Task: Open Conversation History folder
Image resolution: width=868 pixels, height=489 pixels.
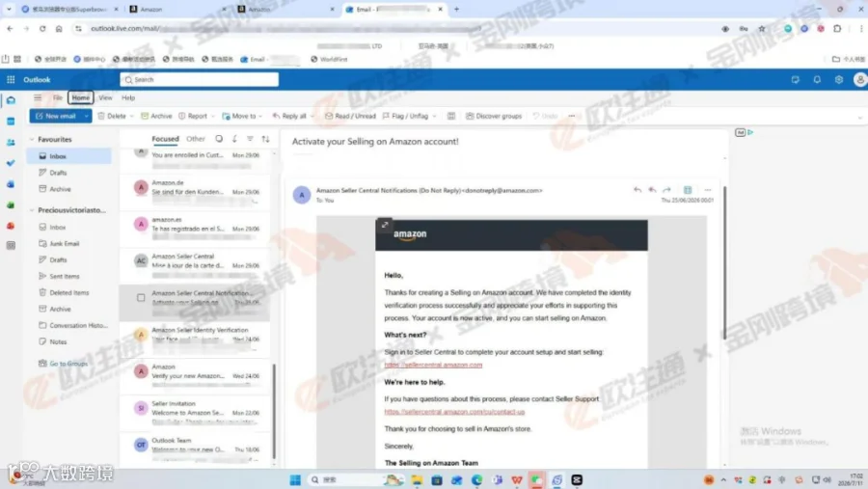Action: coord(78,326)
